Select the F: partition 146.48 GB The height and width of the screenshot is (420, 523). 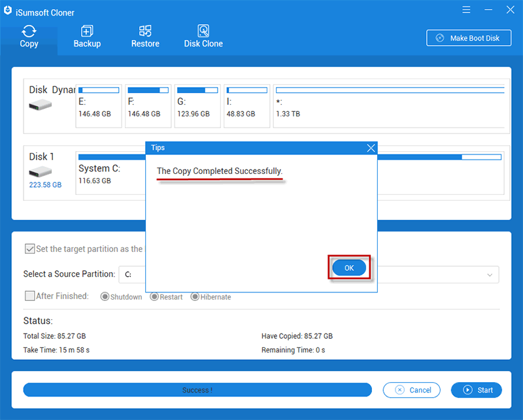tap(148, 106)
